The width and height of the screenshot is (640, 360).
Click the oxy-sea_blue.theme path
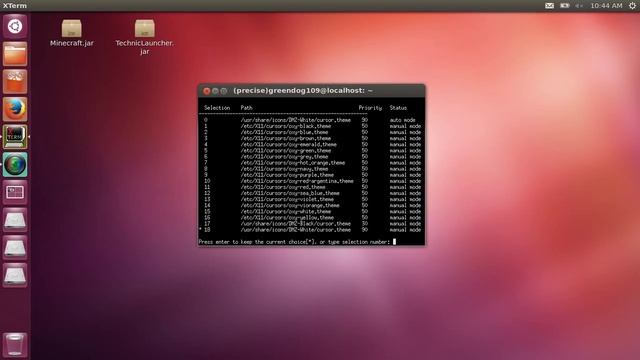[290, 193]
